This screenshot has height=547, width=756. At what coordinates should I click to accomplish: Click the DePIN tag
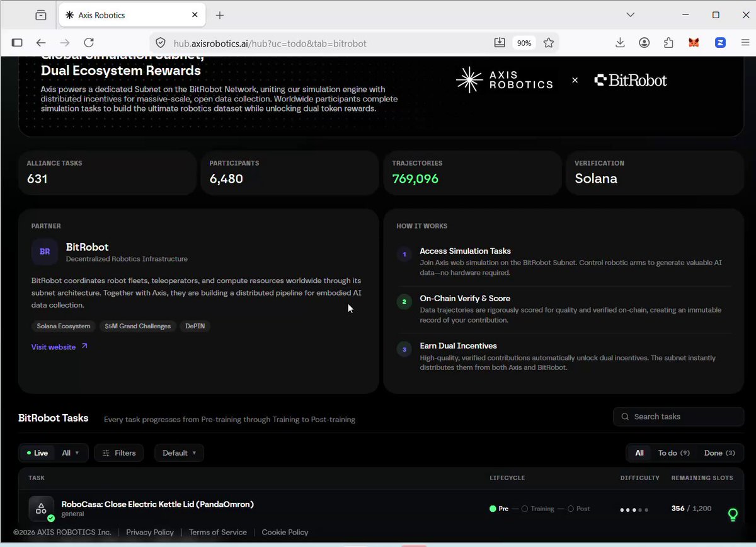[x=195, y=326]
